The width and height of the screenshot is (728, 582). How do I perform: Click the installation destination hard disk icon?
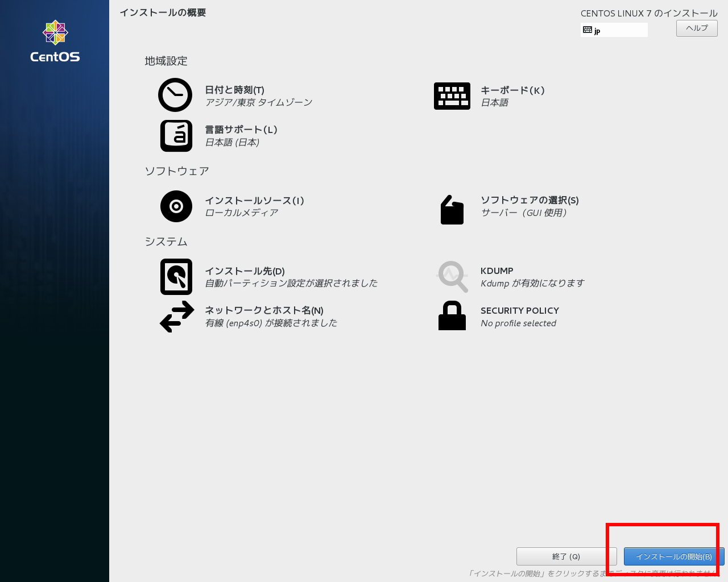click(x=176, y=277)
